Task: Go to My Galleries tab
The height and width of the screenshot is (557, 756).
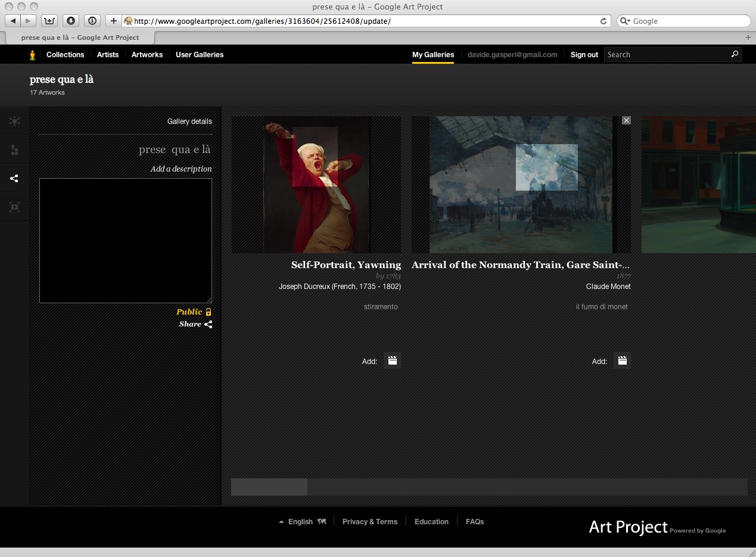Action: [x=433, y=54]
